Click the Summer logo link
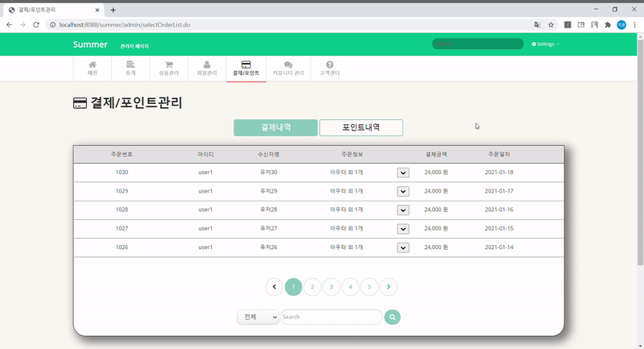The width and height of the screenshot is (644, 349). [x=90, y=44]
